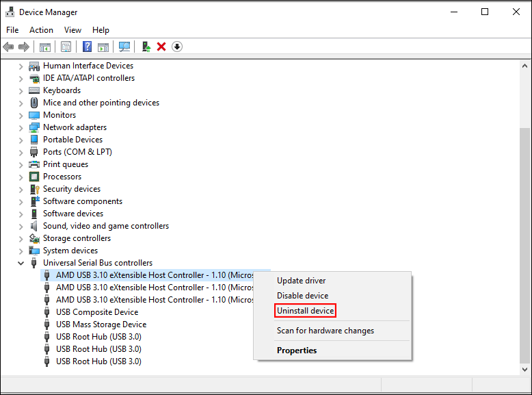Select the Monitors tree item
Image resolution: width=532 pixels, height=395 pixels.
pos(59,115)
